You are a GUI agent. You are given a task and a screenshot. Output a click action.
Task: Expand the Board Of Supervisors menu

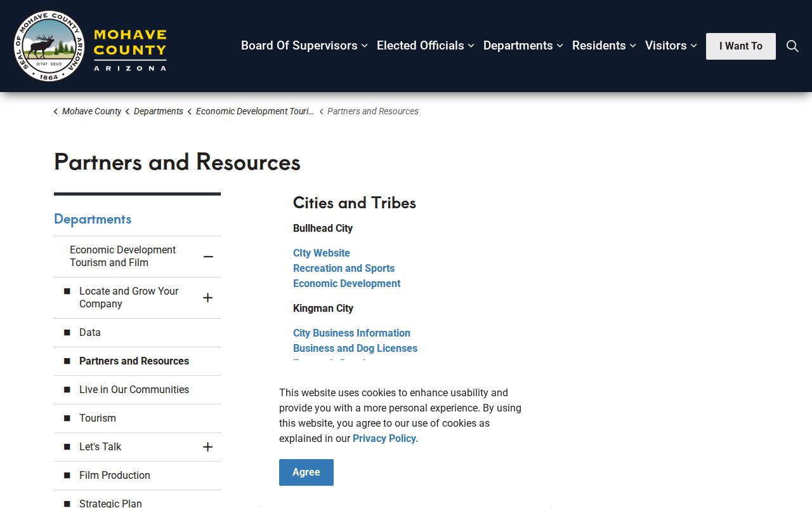tap(304, 46)
